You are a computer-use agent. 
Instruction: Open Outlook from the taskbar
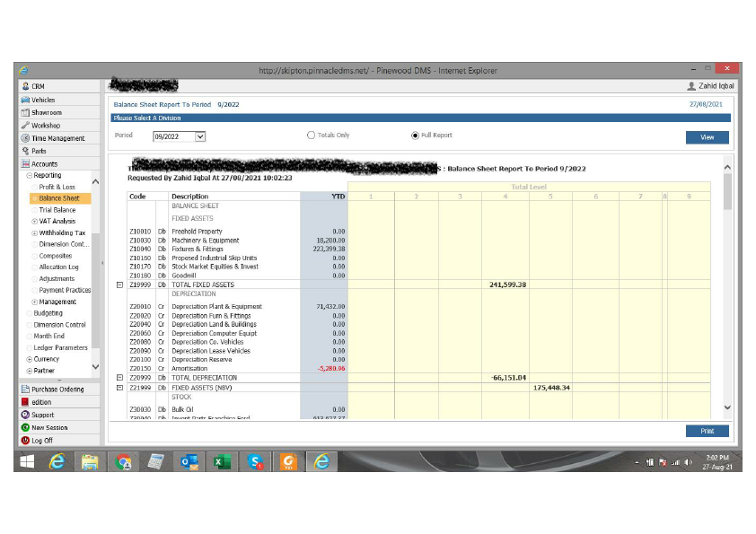tap(187, 461)
